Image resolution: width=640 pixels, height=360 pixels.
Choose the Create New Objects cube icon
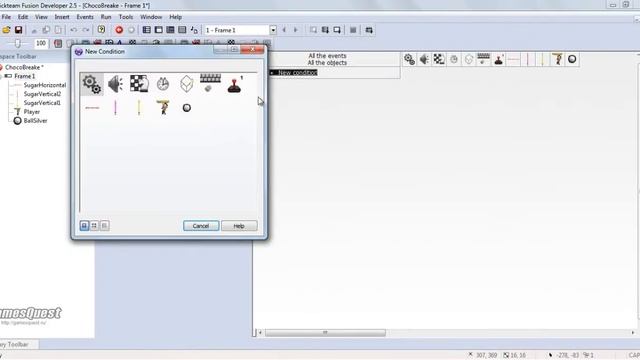pyautogui.click(x=187, y=84)
